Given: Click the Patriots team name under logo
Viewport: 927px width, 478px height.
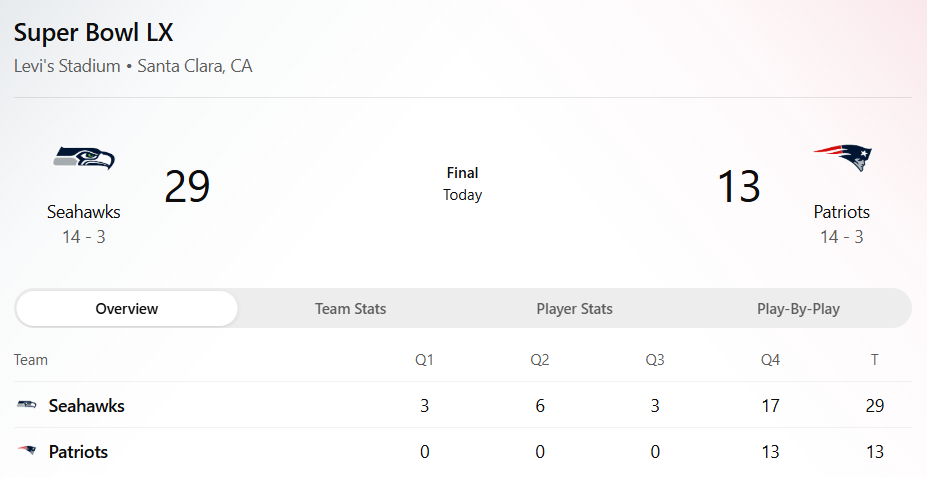Looking at the screenshot, I should click(x=841, y=212).
